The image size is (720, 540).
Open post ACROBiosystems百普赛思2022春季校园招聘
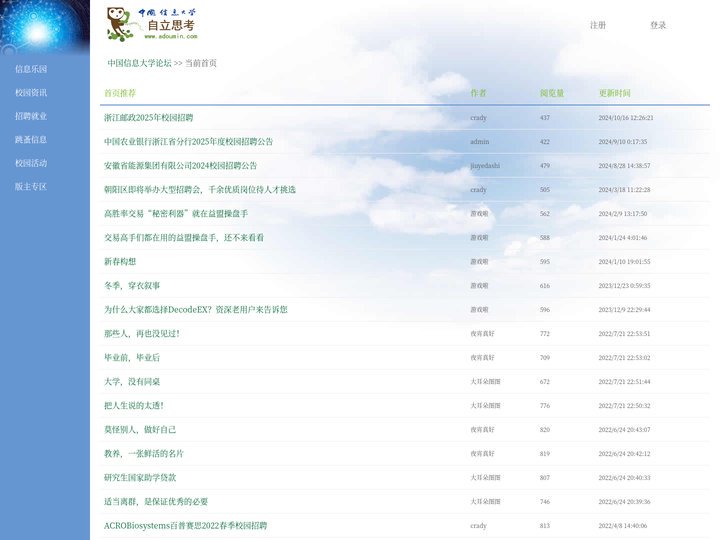[186, 525]
